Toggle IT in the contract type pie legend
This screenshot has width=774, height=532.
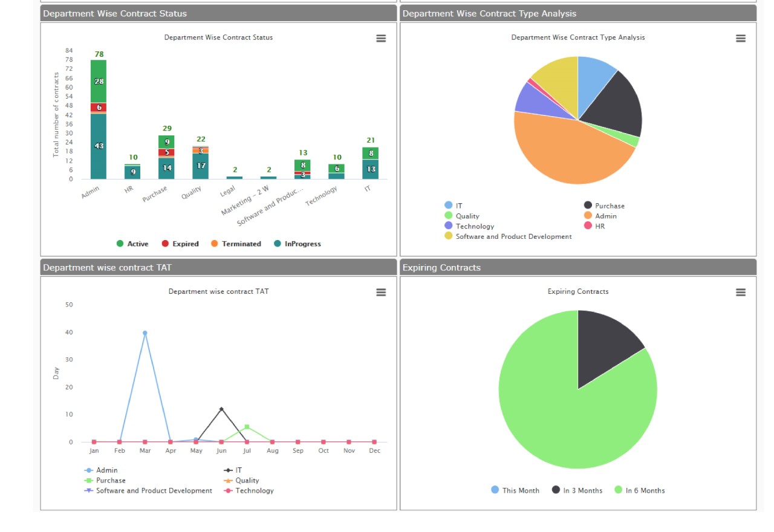pyautogui.click(x=454, y=206)
